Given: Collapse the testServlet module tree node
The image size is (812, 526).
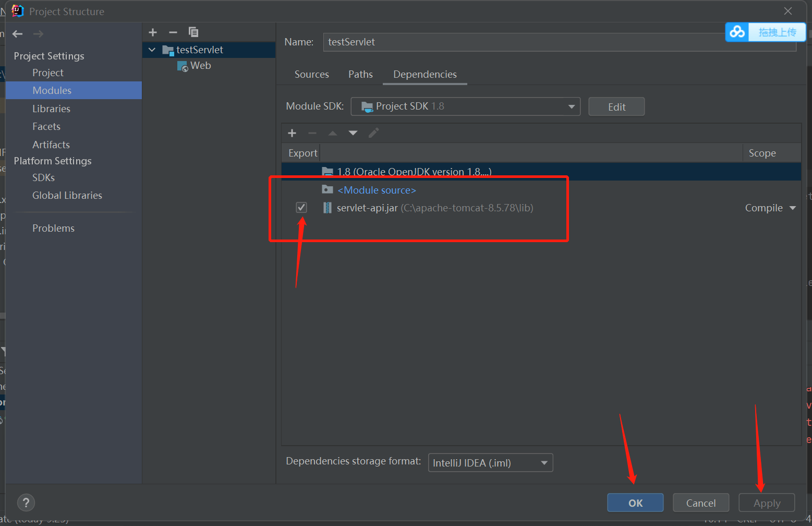Looking at the screenshot, I should click(152, 50).
